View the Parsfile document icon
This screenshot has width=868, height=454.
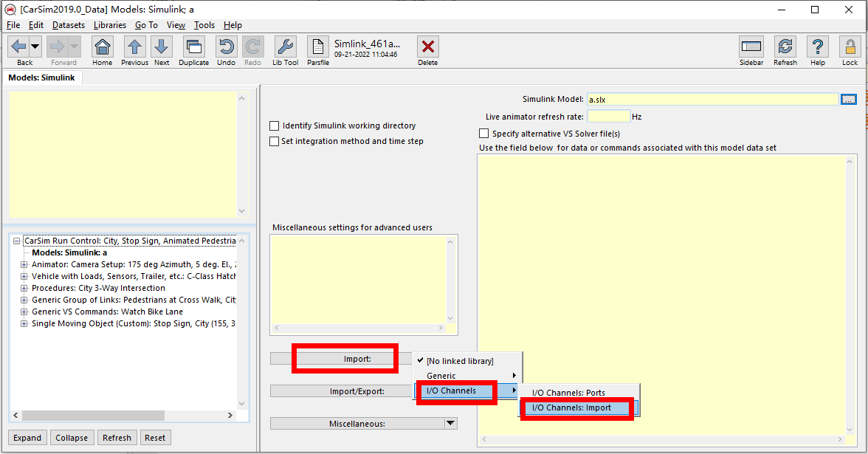(317, 47)
